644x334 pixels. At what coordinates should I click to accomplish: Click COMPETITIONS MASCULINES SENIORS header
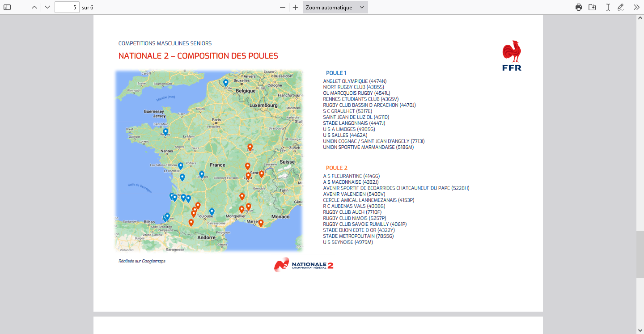pyautogui.click(x=165, y=43)
